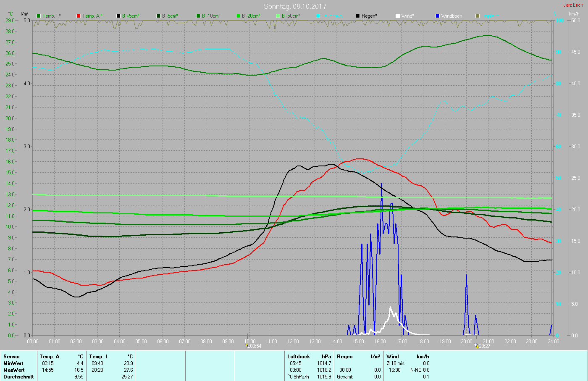Click the olive legend square at far right
The height and width of the screenshot is (381, 588).
click(x=478, y=16)
